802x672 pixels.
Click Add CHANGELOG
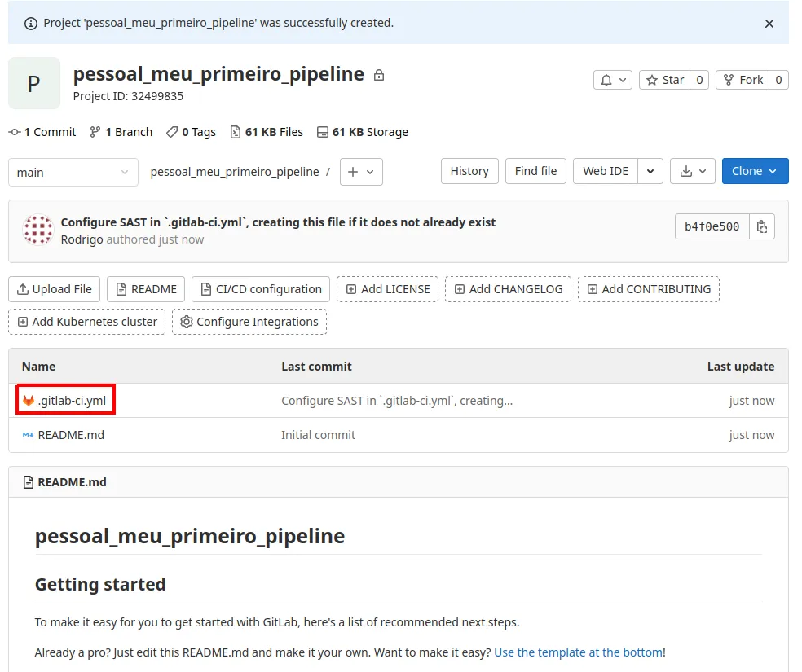click(508, 289)
